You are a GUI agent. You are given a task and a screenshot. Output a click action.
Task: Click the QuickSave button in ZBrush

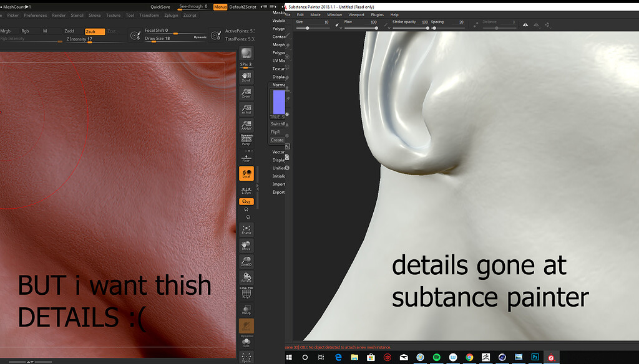(160, 7)
